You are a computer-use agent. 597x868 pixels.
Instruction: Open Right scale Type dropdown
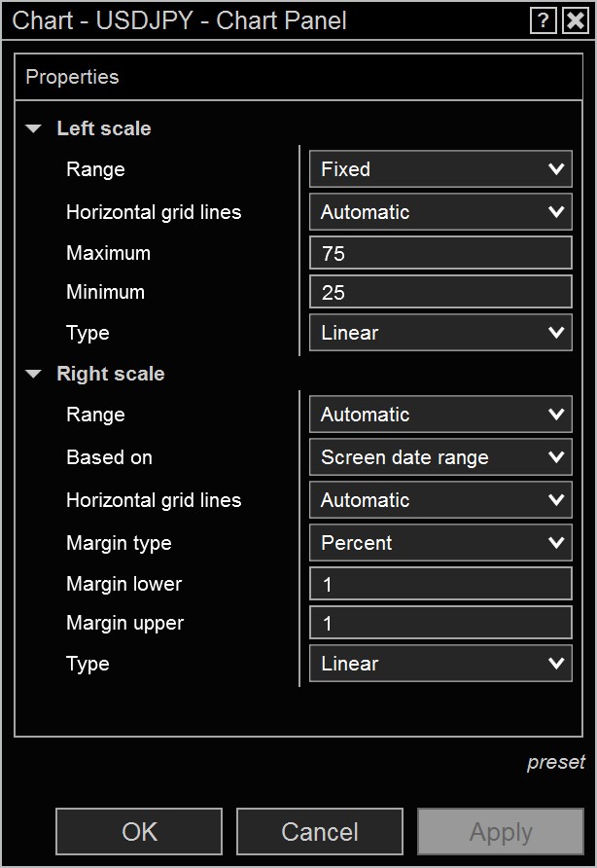[440, 664]
